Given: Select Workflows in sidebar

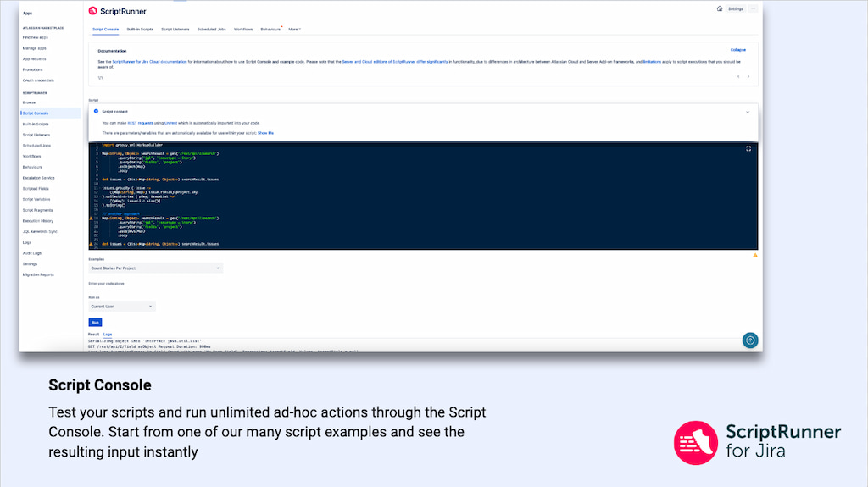Looking at the screenshot, I should 31,156.
